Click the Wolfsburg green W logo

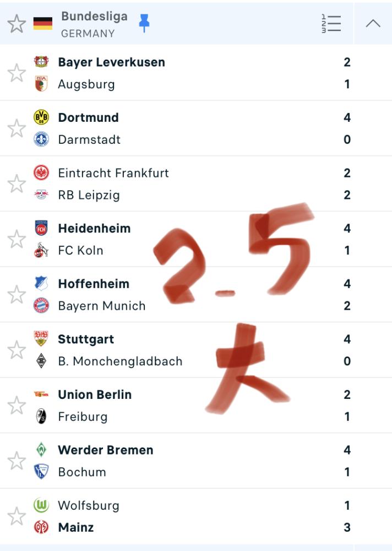[x=41, y=505]
